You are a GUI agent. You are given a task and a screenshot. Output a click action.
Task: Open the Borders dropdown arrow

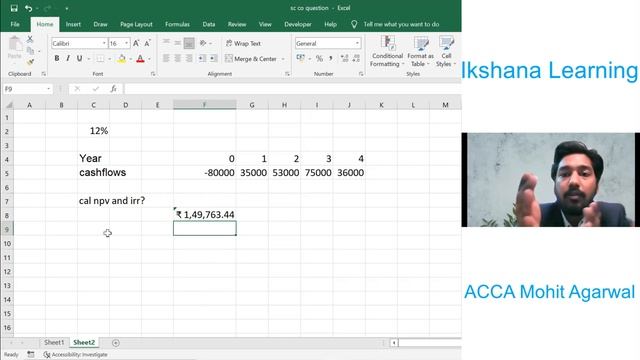tap(109, 59)
